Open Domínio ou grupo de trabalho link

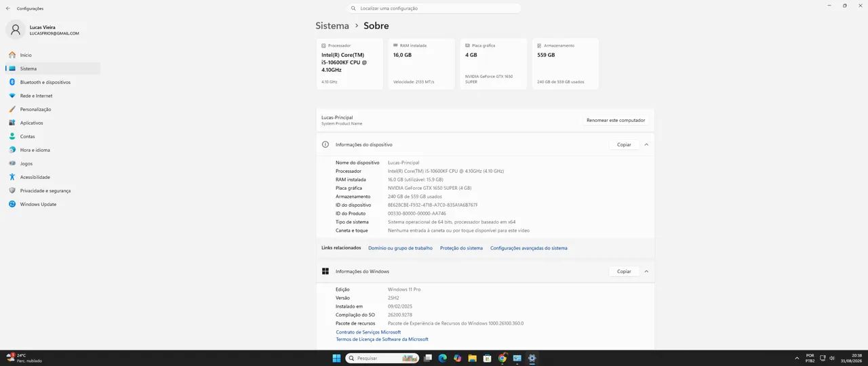(400, 248)
